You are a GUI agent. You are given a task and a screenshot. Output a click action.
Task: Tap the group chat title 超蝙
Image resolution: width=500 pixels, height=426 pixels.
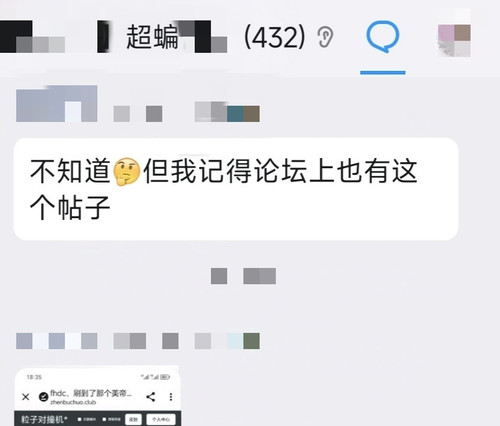pos(152,37)
